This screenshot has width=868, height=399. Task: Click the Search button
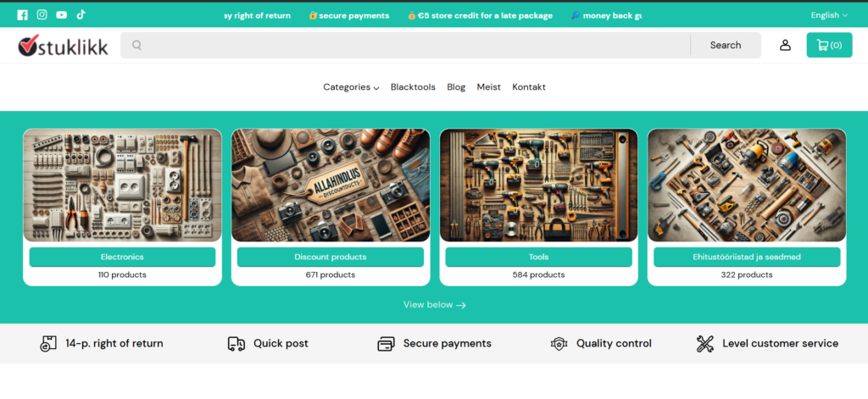(726, 46)
